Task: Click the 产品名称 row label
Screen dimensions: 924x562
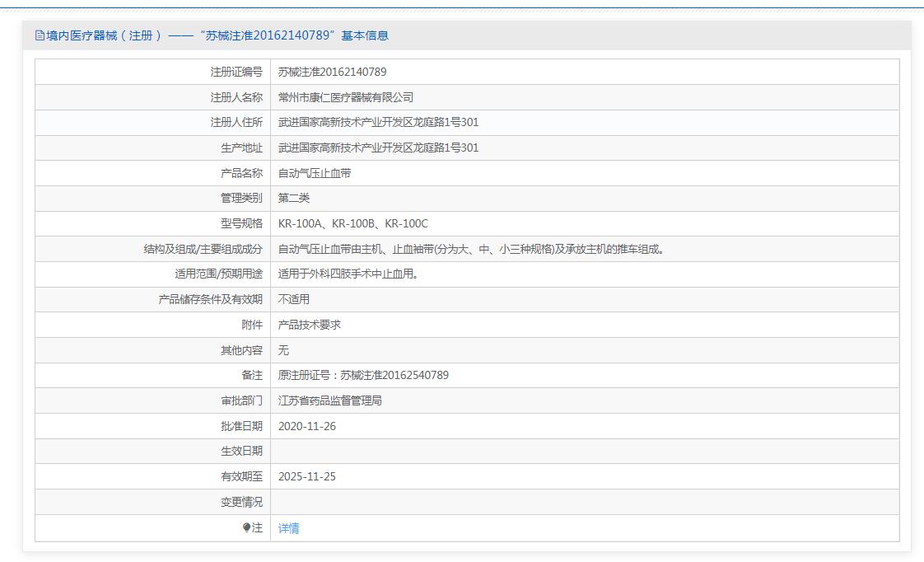Action: (241, 173)
